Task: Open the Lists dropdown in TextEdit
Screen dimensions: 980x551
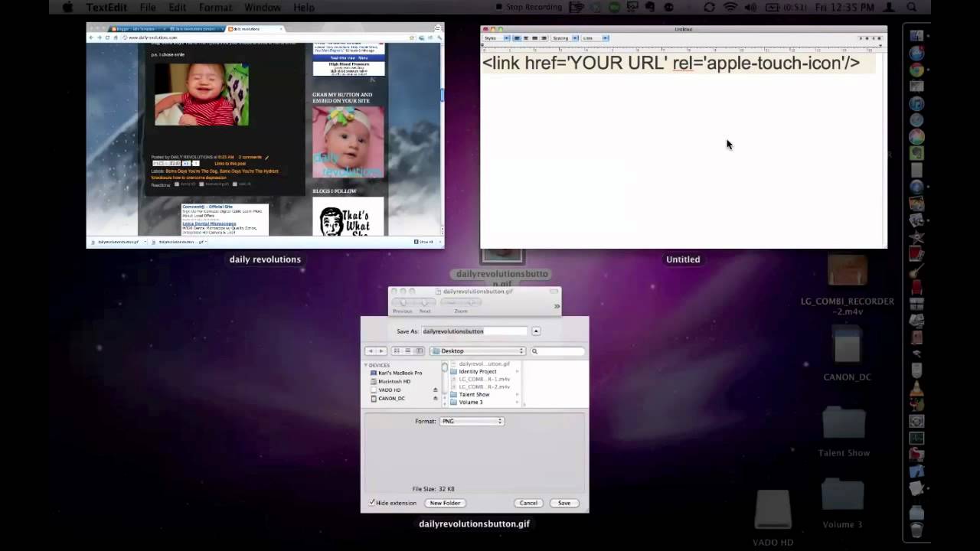Action: (x=595, y=37)
